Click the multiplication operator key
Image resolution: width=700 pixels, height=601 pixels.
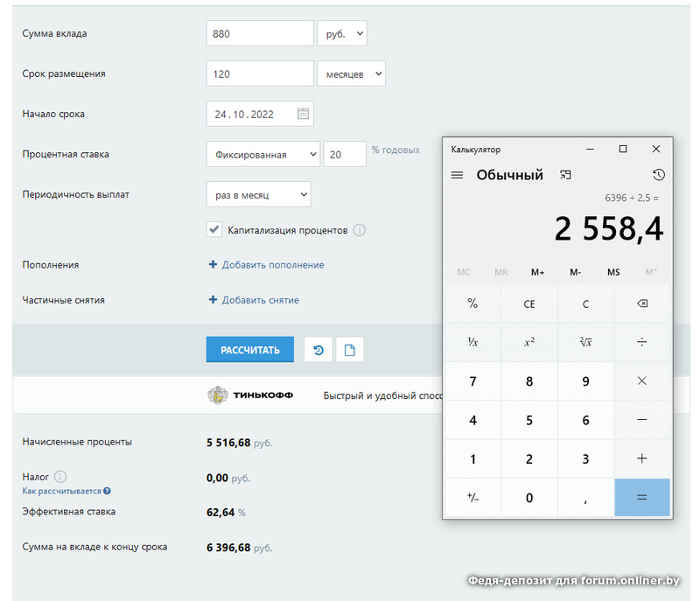coord(642,381)
